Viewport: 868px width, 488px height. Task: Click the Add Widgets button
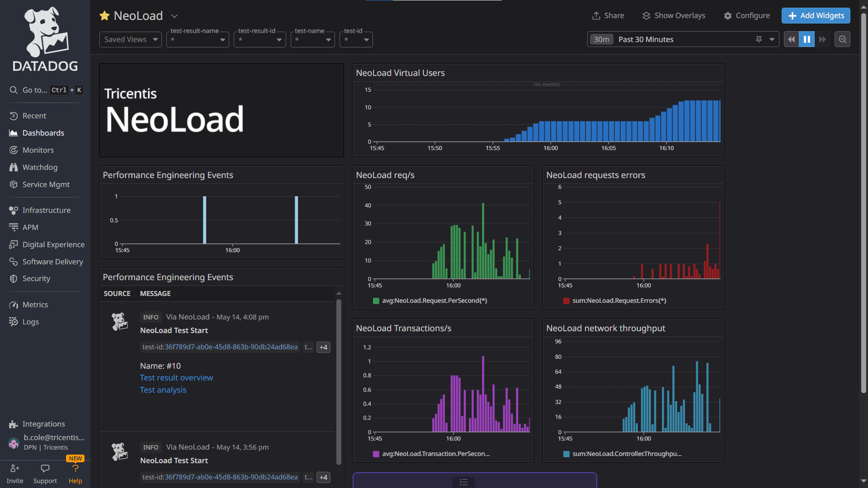point(816,15)
